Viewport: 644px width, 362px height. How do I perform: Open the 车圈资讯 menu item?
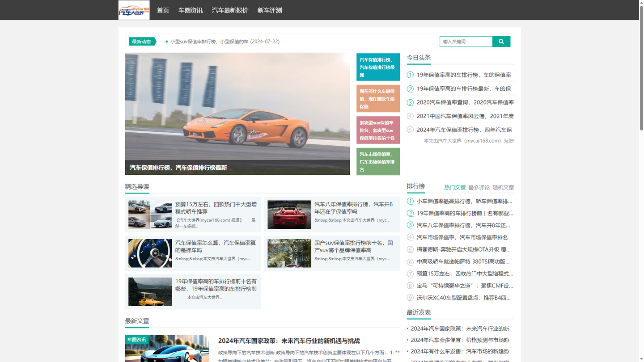point(191,10)
